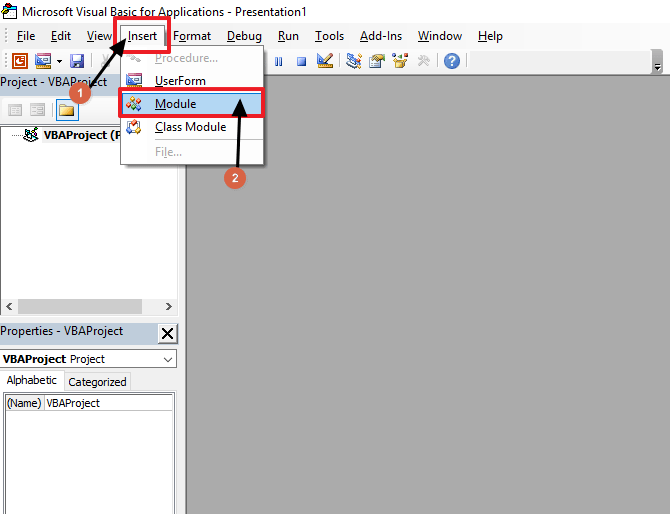Open the Window menu

point(440,36)
